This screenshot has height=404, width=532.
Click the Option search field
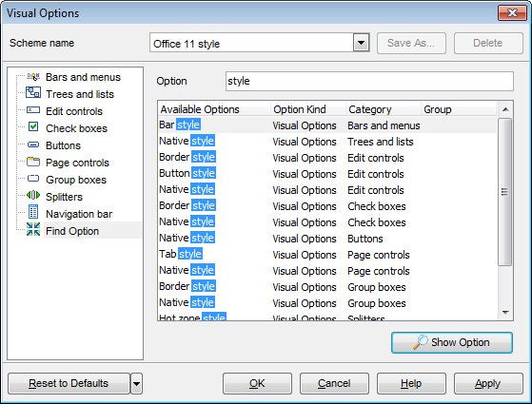click(369, 82)
